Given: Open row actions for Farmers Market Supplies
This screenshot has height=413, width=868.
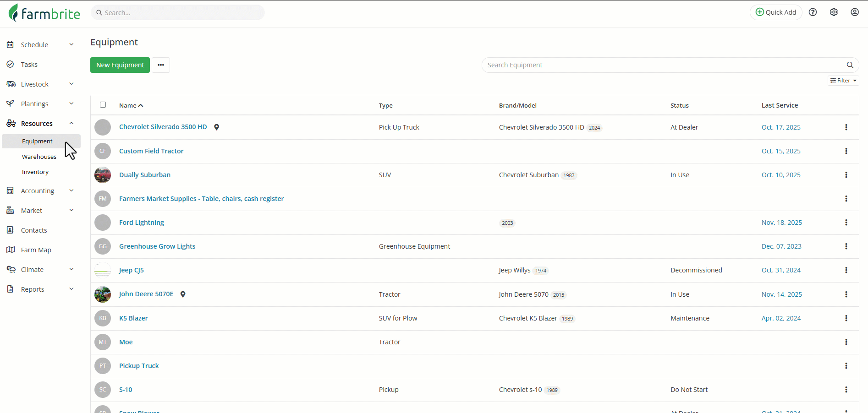Looking at the screenshot, I should 846,199.
